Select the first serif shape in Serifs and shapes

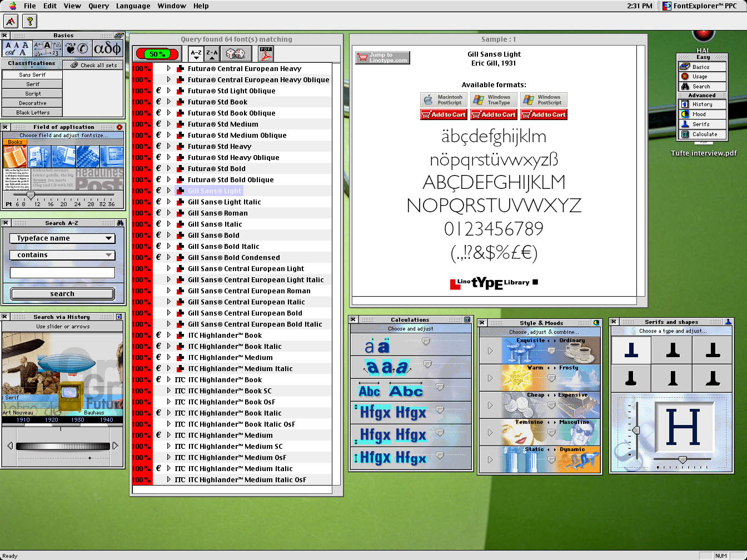(631, 350)
